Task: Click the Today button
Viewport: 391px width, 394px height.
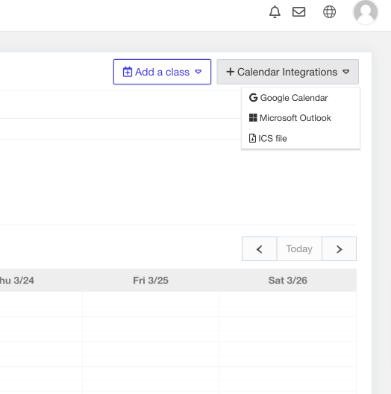Action: [299, 249]
